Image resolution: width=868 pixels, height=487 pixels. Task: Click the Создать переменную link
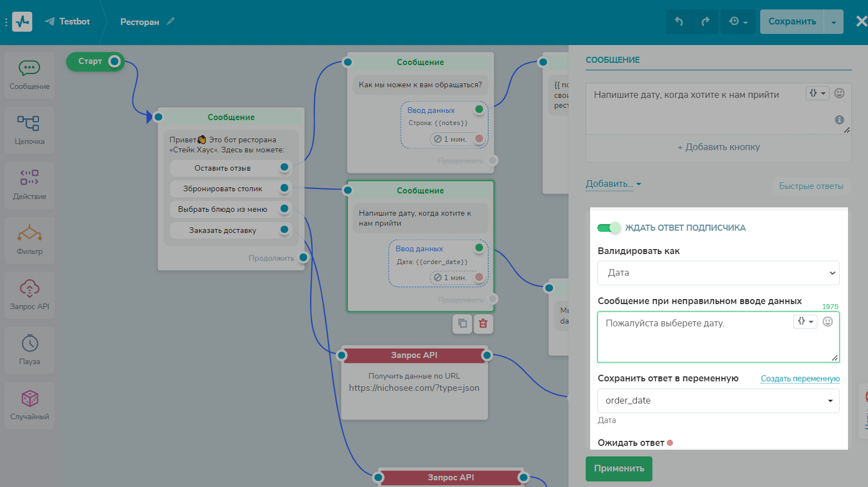coord(800,379)
